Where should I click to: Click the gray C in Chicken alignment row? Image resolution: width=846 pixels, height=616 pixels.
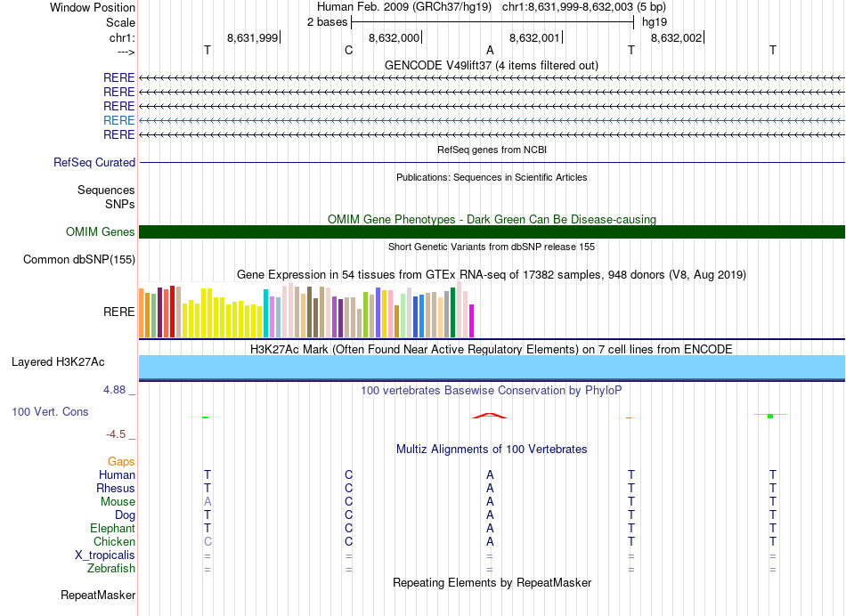tap(207, 541)
